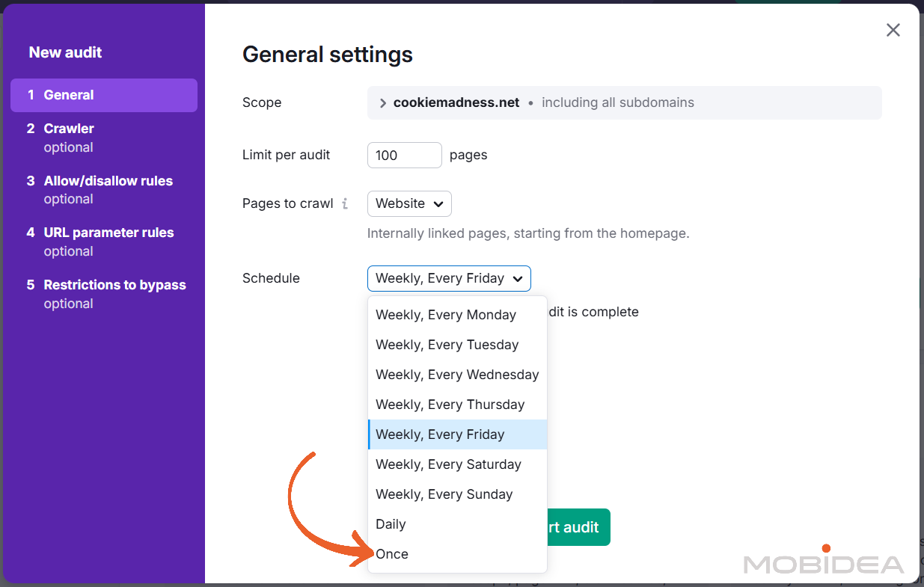Select Weekly, Every Wednesday option
The image size is (924, 587).
[x=456, y=375]
